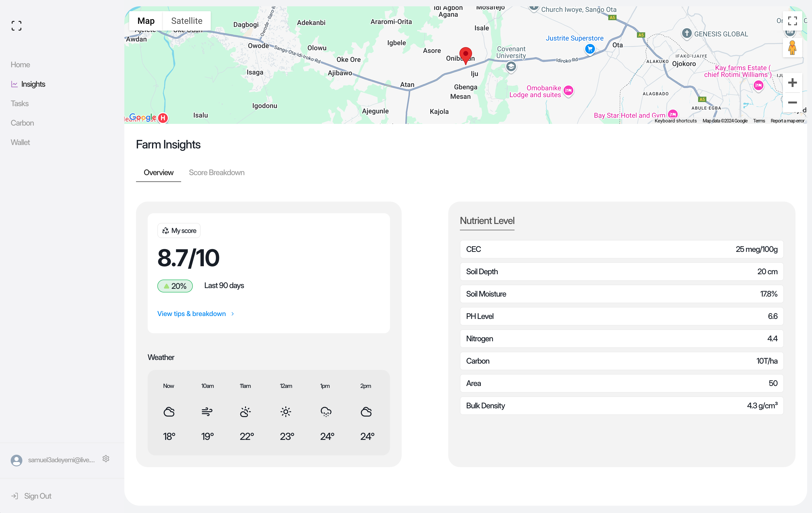Select the Overview tab
The image size is (812, 513).
point(159,172)
